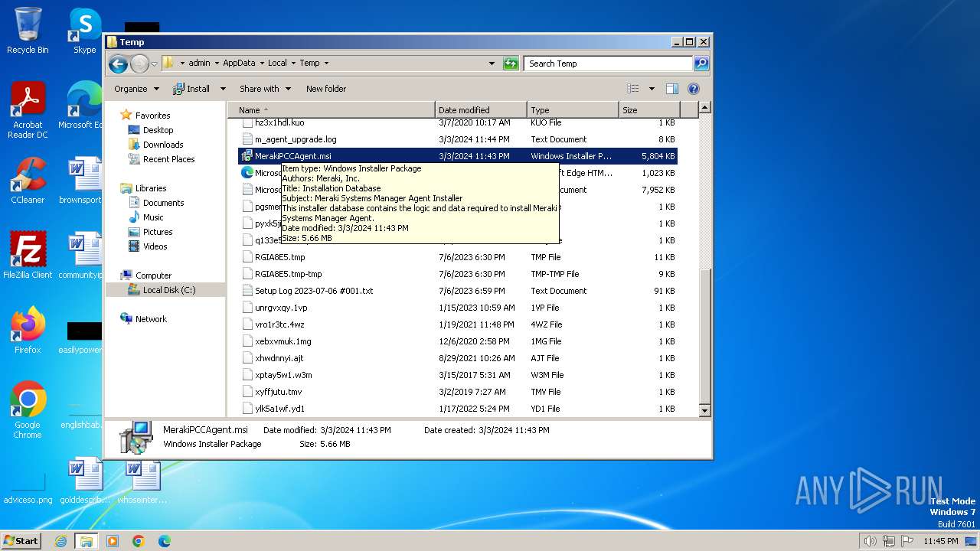Select Network in navigation pane
This screenshot has height=551, width=980.
tap(151, 319)
